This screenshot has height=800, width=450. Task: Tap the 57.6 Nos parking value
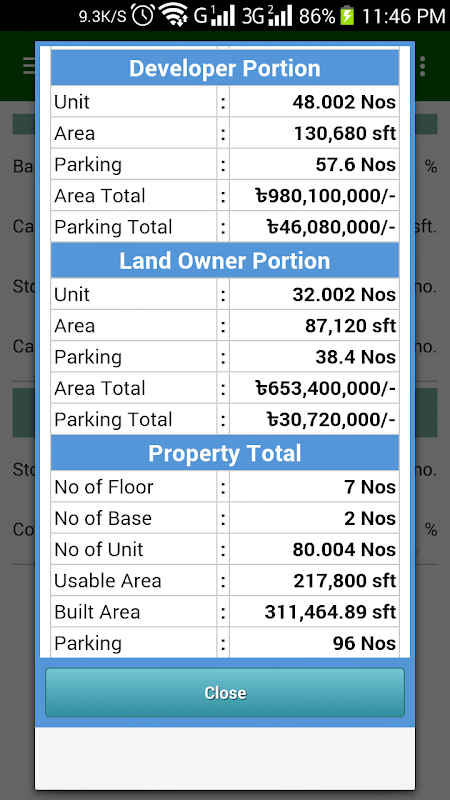[356, 165]
